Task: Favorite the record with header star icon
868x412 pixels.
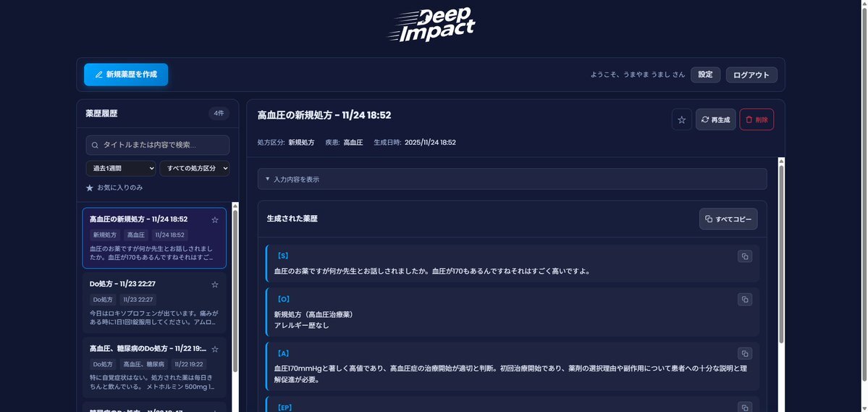Action: coord(681,119)
